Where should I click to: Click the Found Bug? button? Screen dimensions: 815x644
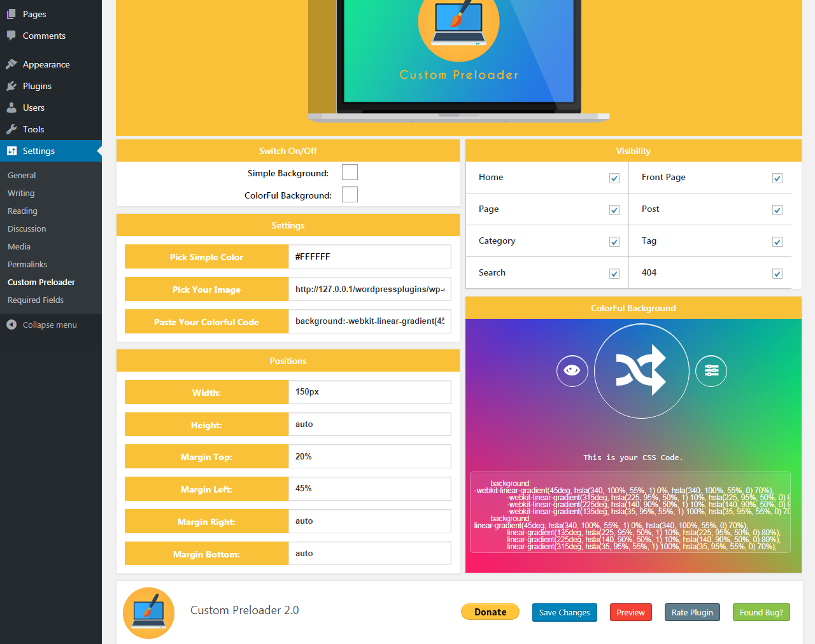762,612
